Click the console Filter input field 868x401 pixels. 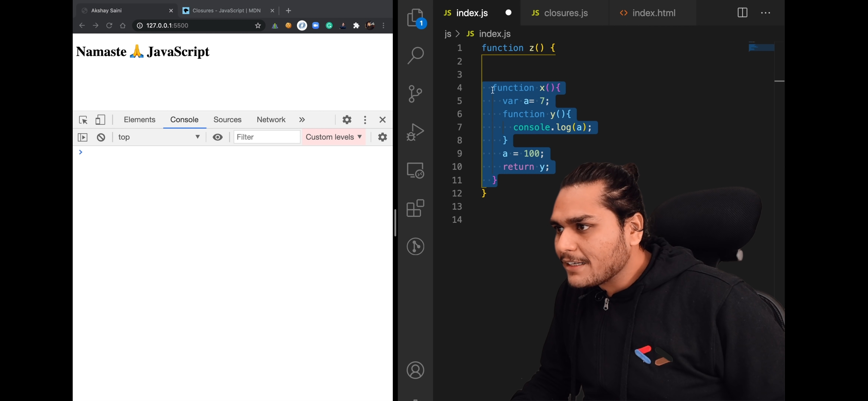(267, 137)
